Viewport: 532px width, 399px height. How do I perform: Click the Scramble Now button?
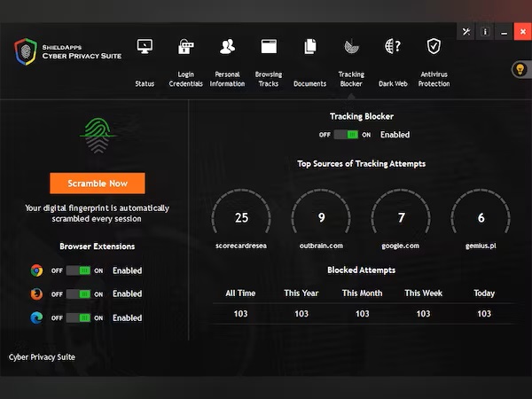click(x=98, y=184)
